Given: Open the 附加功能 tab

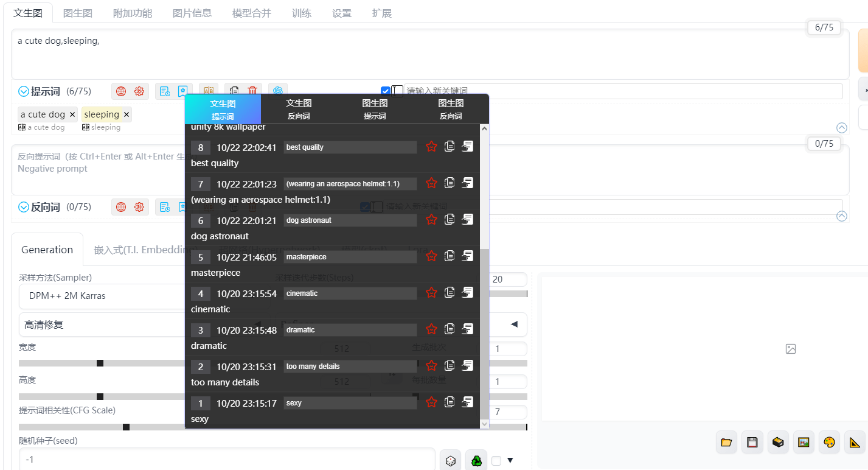Looking at the screenshot, I should click(x=133, y=13).
